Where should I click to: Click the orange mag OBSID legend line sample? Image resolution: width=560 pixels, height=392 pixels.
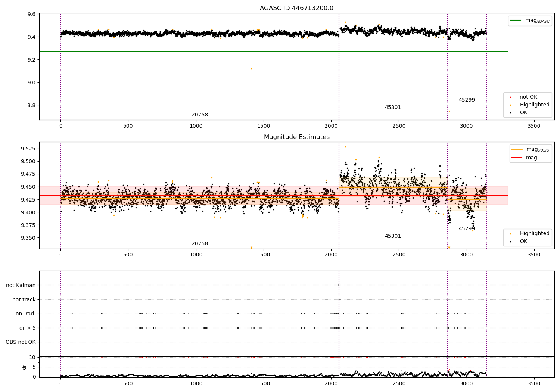point(517,149)
